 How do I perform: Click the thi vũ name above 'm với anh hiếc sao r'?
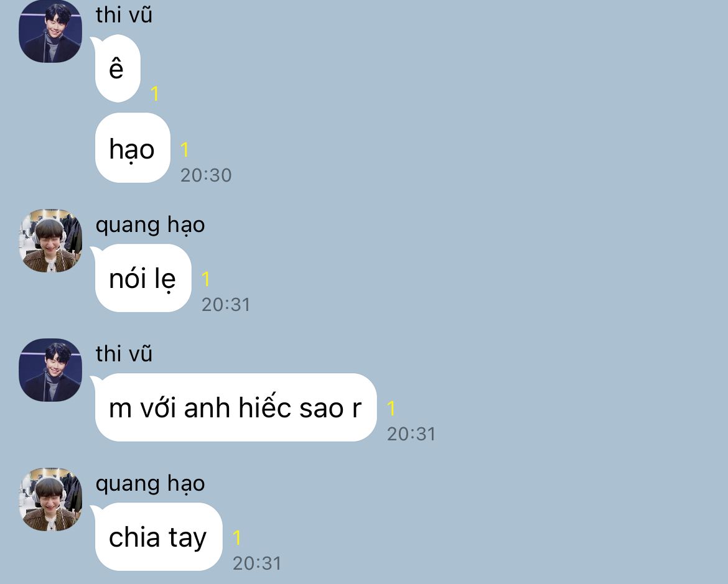[124, 354]
